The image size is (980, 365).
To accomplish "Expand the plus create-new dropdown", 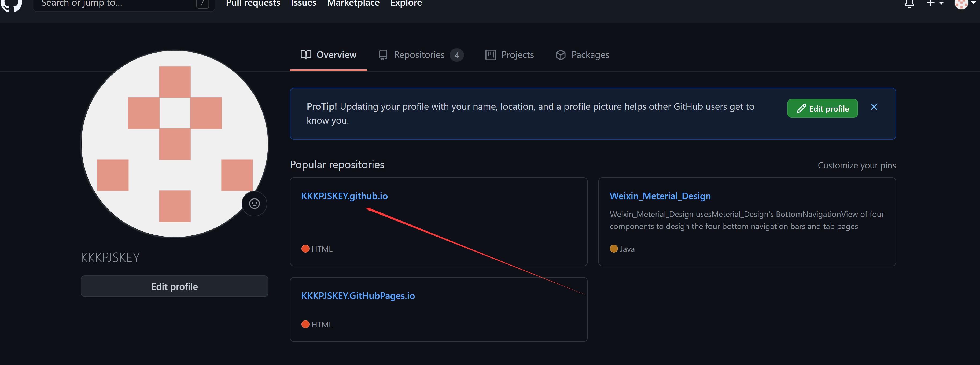I will tap(935, 3).
